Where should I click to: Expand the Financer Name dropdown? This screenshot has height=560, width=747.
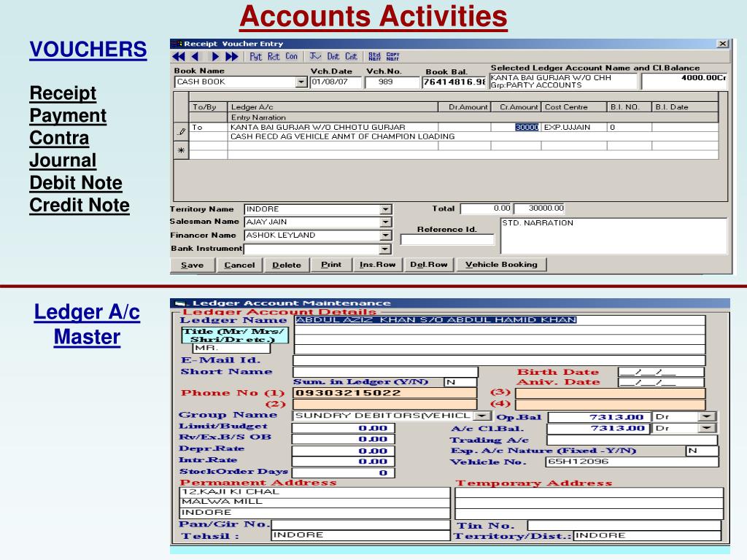tap(386, 236)
